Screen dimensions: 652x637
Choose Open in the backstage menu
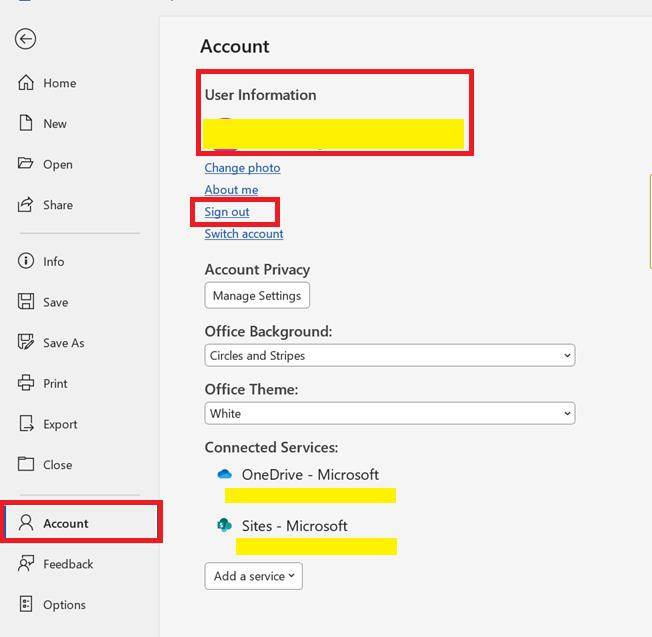[x=58, y=165]
